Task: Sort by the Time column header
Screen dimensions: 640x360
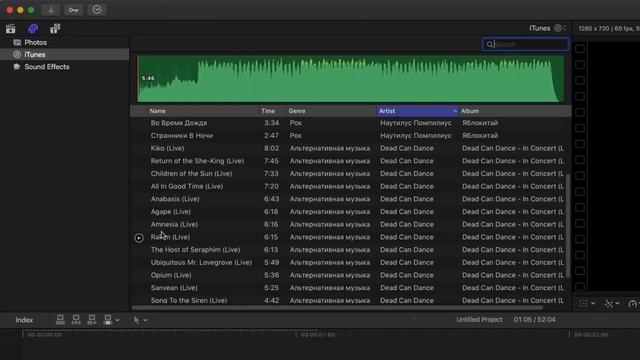Action: (268, 111)
